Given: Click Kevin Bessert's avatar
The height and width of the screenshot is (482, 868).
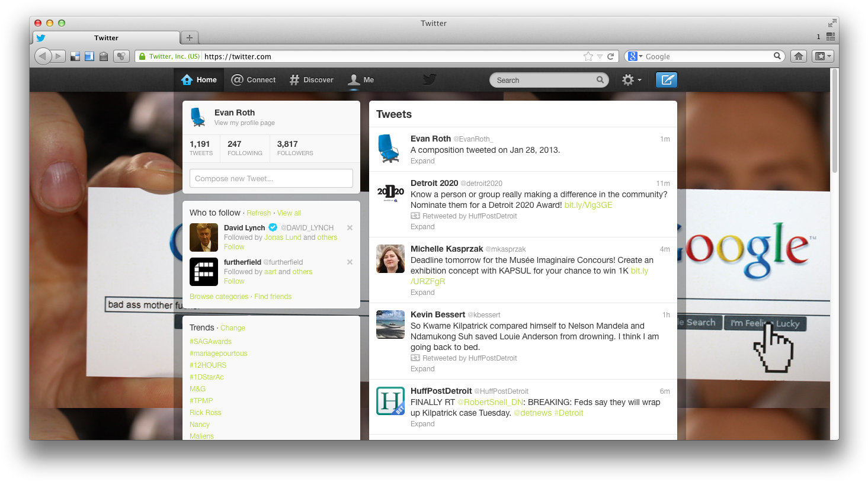Looking at the screenshot, I should click(390, 324).
